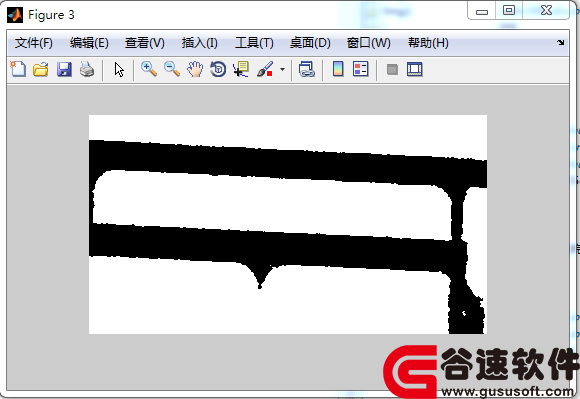Click the MATLAB logo in the title bar
This screenshot has height=399, width=580.
coord(15,15)
